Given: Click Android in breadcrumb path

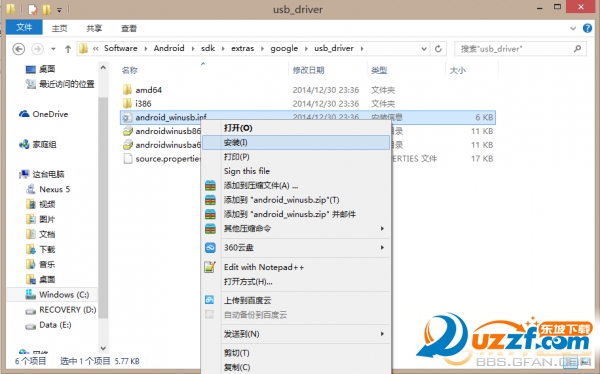Looking at the screenshot, I should [169, 48].
